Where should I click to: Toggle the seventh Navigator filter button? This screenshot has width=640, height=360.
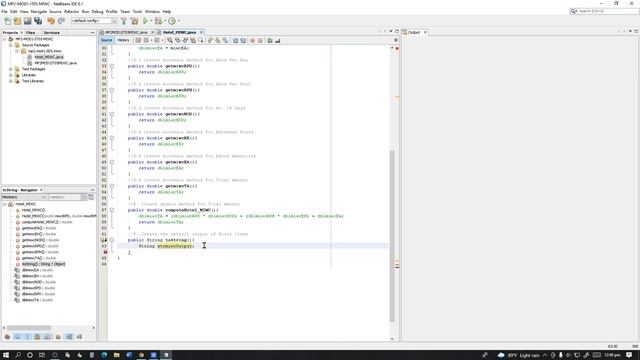point(69,337)
